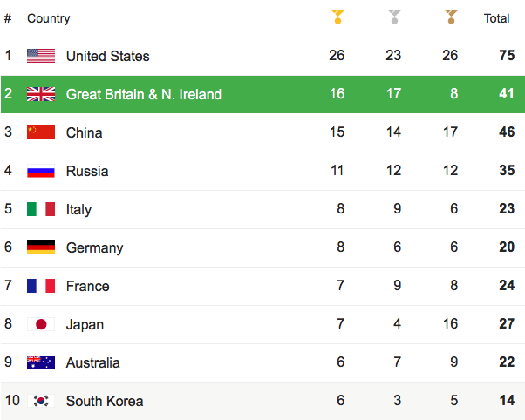Click the Japan flag icon

point(41,324)
